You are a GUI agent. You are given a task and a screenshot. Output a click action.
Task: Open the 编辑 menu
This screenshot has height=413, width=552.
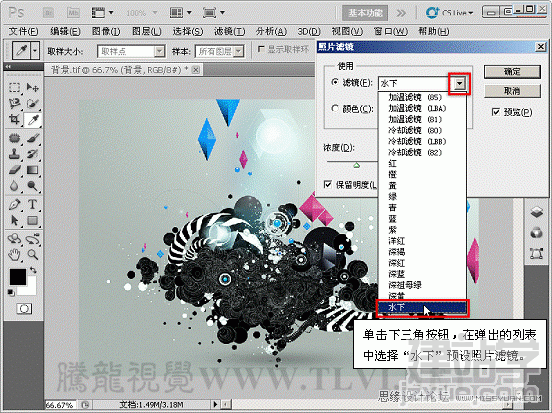65,32
